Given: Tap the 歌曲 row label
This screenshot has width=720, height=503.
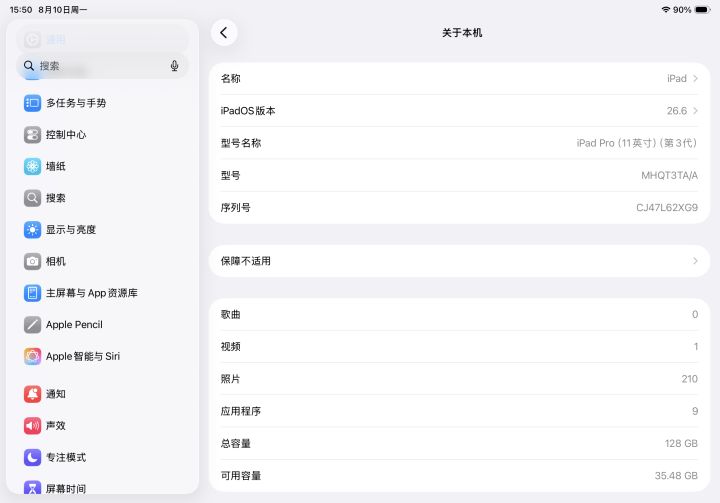Looking at the screenshot, I should coord(231,314).
